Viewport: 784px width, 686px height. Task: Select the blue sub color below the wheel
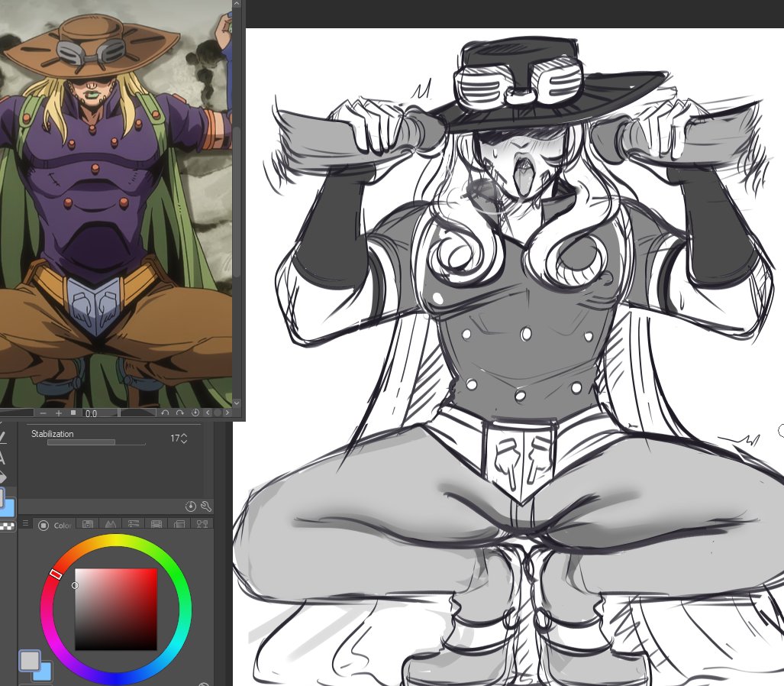45,674
